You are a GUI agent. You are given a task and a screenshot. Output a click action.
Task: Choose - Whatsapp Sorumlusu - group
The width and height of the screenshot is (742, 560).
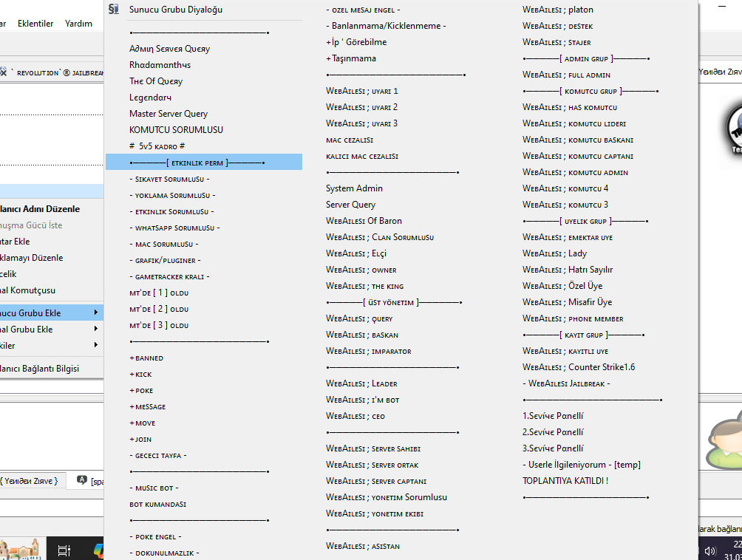coord(174,228)
